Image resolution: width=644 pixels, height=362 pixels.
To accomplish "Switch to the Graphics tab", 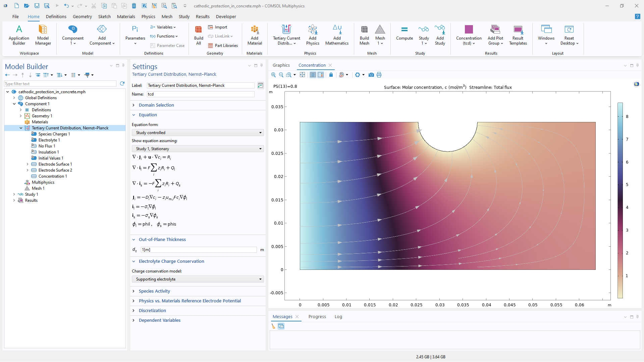I will [x=281, y=65].
